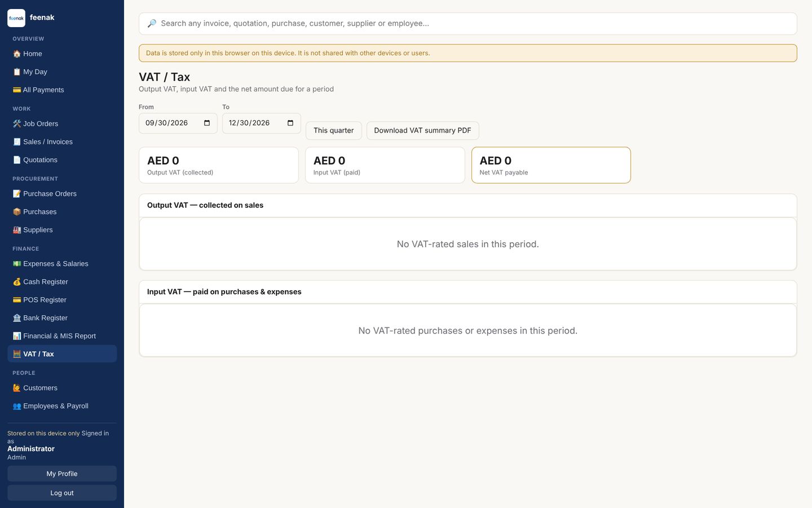Click the From date value 09/30/2026
Image resolution: width=812 pixels, height=508 pixels.
click(167, 123)
